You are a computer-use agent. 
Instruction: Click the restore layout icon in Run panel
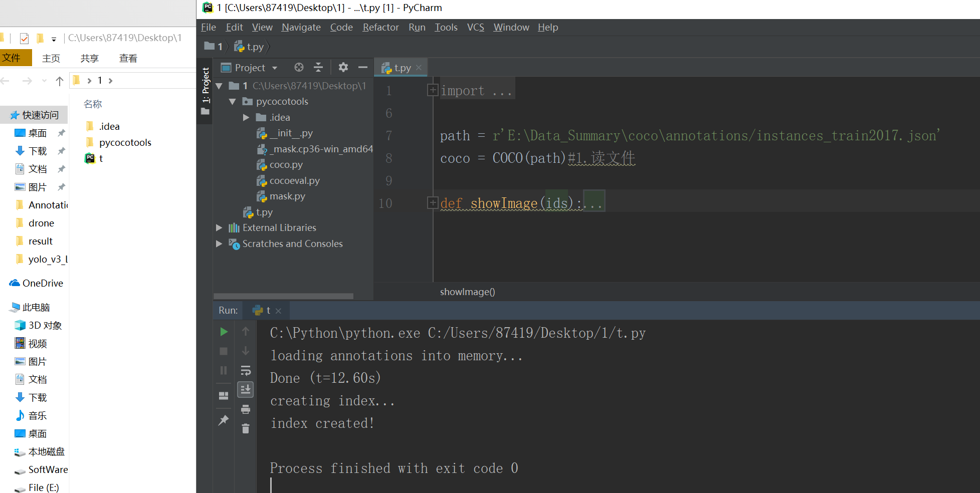224,396
